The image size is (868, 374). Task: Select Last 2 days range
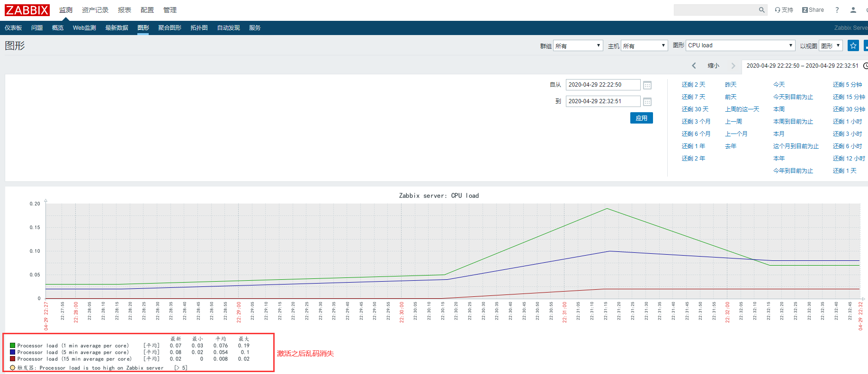pyautogui.click(x=693, y=85)
